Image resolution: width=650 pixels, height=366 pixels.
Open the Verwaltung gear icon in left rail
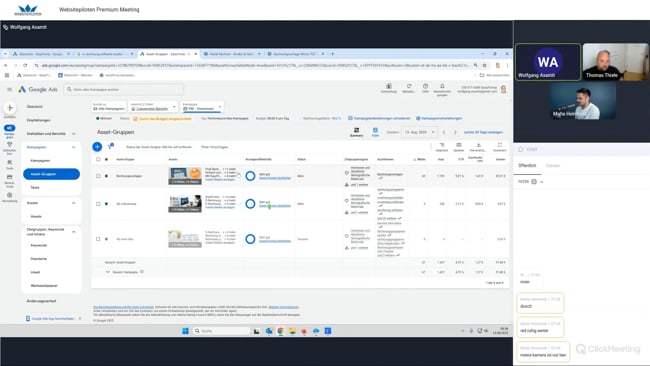pyautogui.click(x=10, y=194)
